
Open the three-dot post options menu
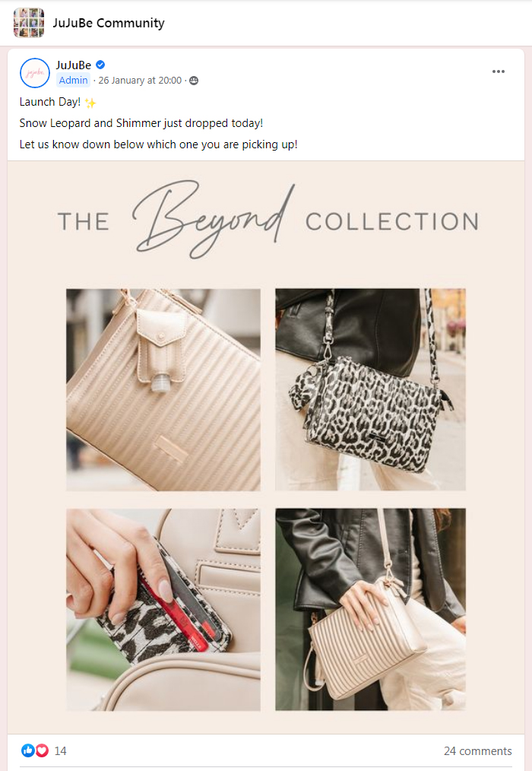(498, 71)
